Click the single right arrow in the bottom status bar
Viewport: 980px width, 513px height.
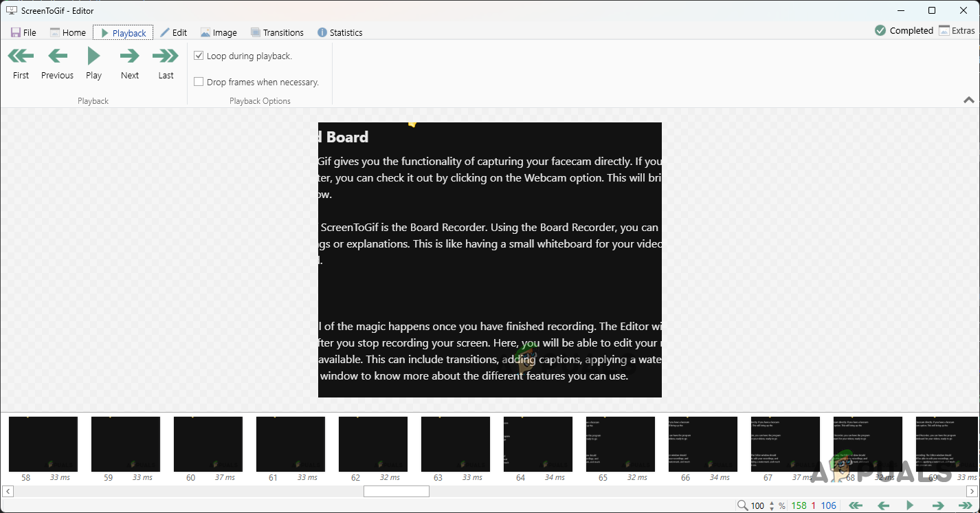click(937, 505)
